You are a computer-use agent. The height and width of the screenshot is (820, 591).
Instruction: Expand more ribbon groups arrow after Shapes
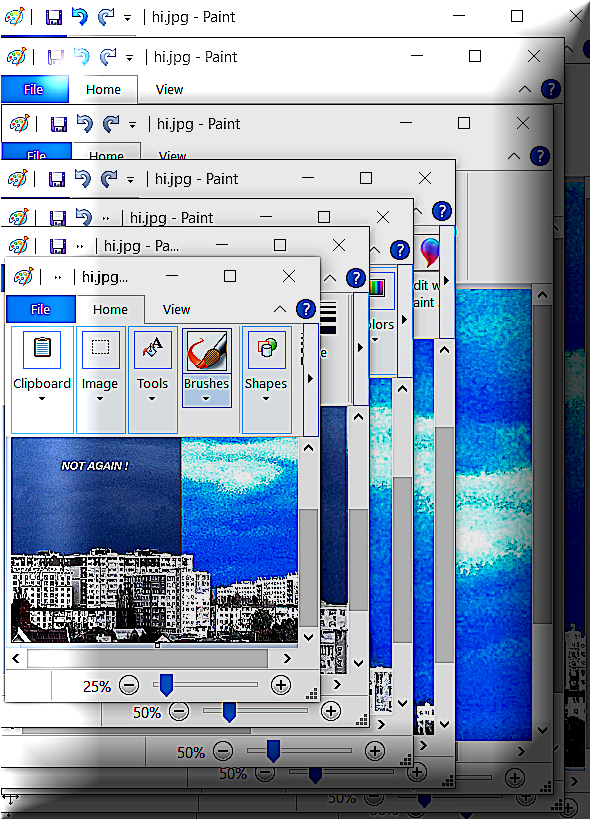pyautogui.click(x=311, y=378)
